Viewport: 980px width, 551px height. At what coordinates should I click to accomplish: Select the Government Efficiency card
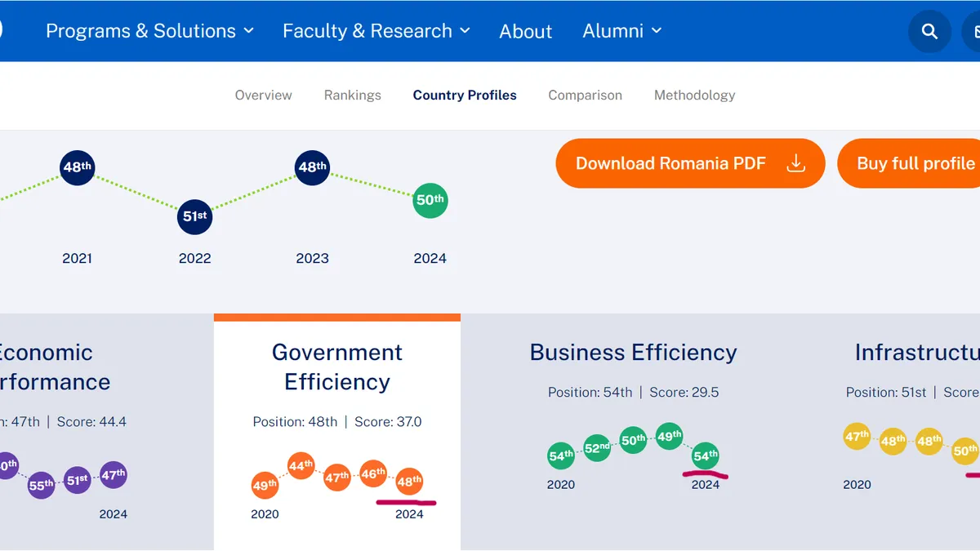tap(336, 367)
